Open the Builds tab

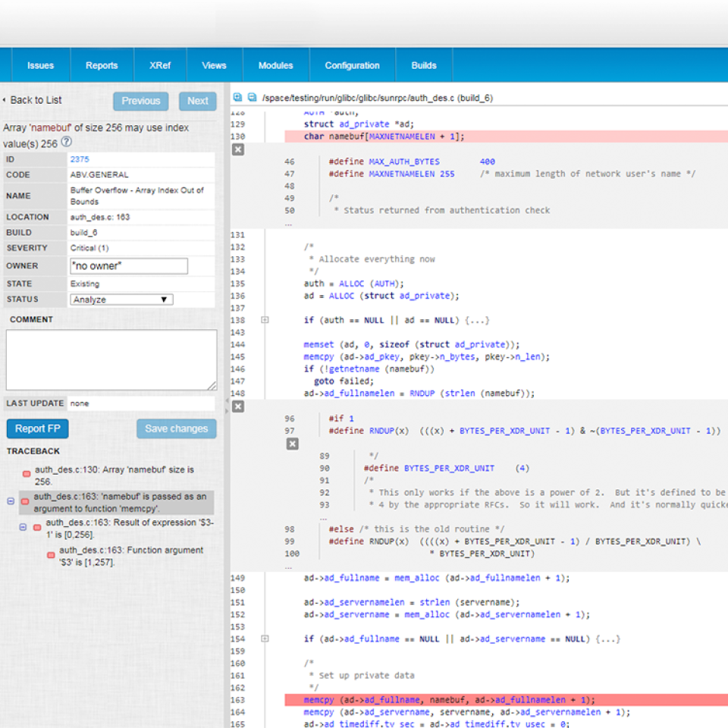tap(423, 65)
